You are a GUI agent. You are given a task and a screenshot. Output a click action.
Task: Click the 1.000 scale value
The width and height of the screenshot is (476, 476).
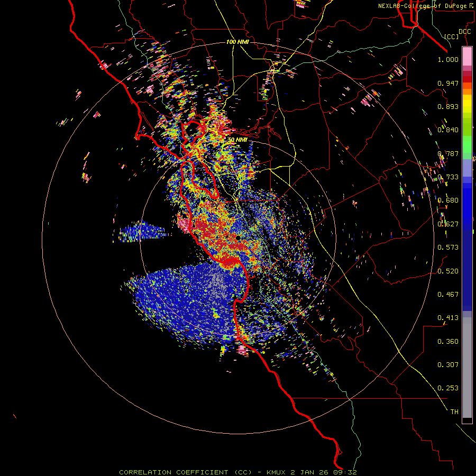pyautogui.click(x=448, y=59)
